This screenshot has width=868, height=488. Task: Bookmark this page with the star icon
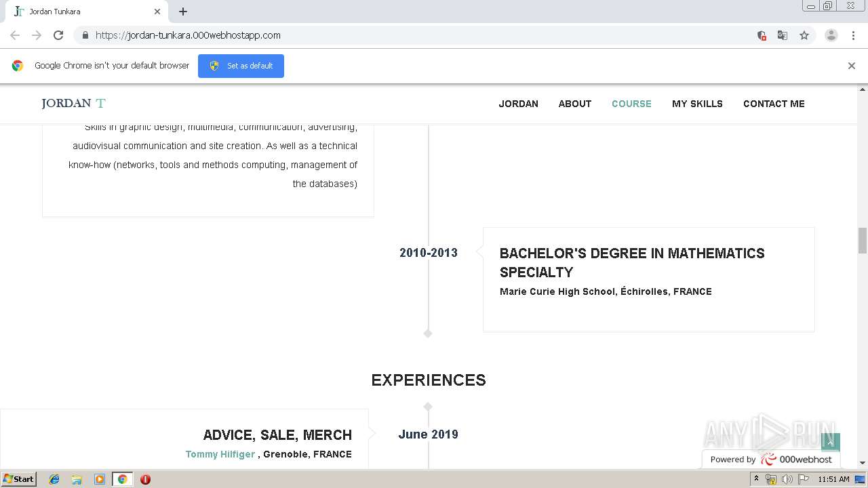coord(804,35)
